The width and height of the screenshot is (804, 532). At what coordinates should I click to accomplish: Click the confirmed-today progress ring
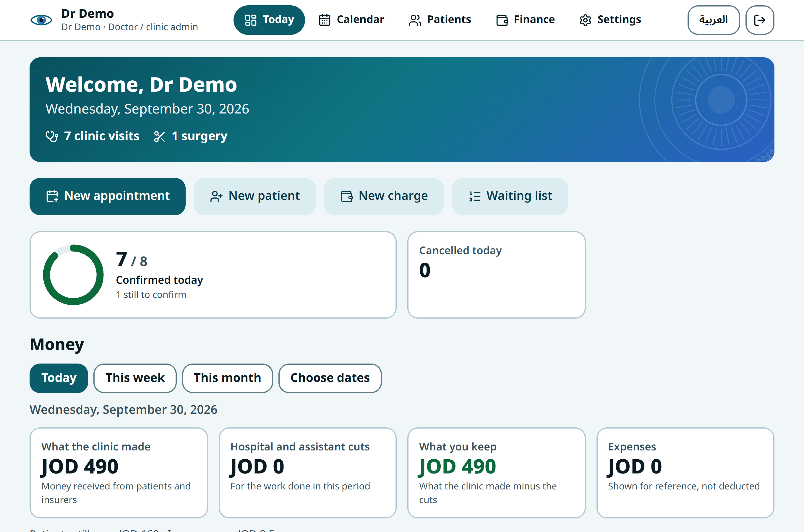coord(73,275)
